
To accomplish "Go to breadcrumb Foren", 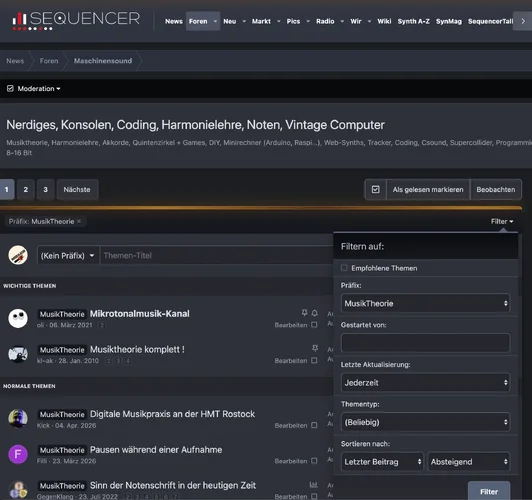I will click(x=49, y=61).
